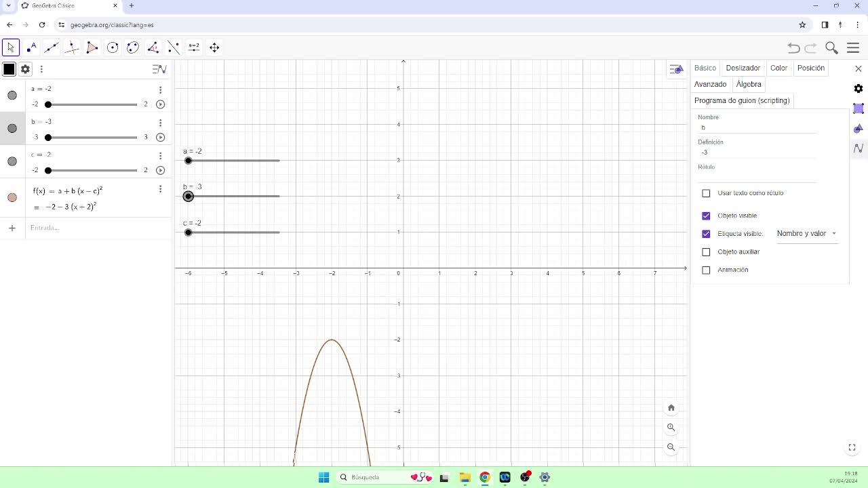Select the Ellipse conic tool
Screen dimensions: 868x488
(133, 47)
